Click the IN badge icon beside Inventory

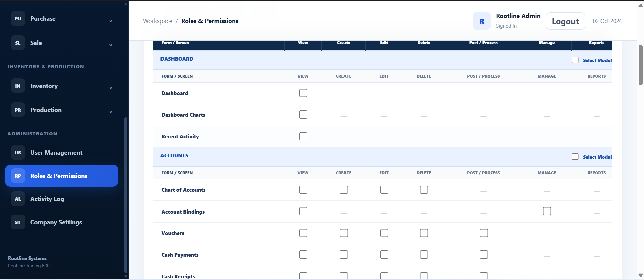18,86
